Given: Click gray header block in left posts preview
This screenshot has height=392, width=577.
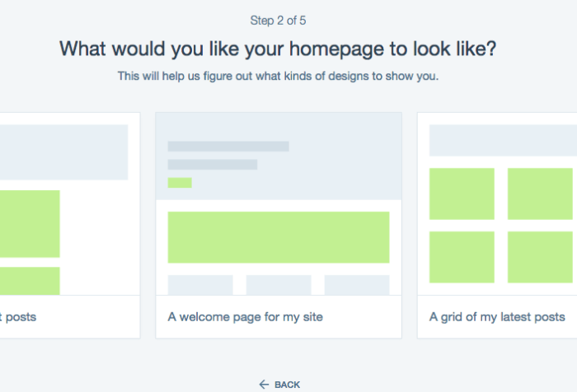Looking at the screenshot, I should (x=63, y=152).
